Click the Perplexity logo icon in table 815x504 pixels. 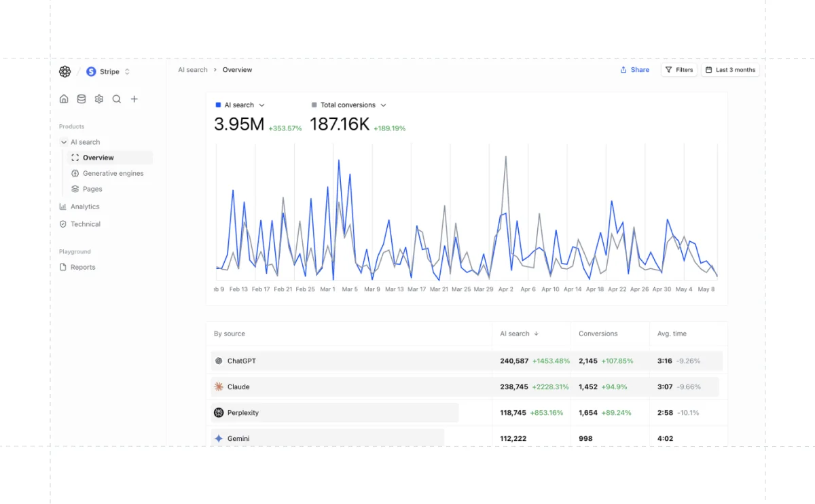pos(219,413)
